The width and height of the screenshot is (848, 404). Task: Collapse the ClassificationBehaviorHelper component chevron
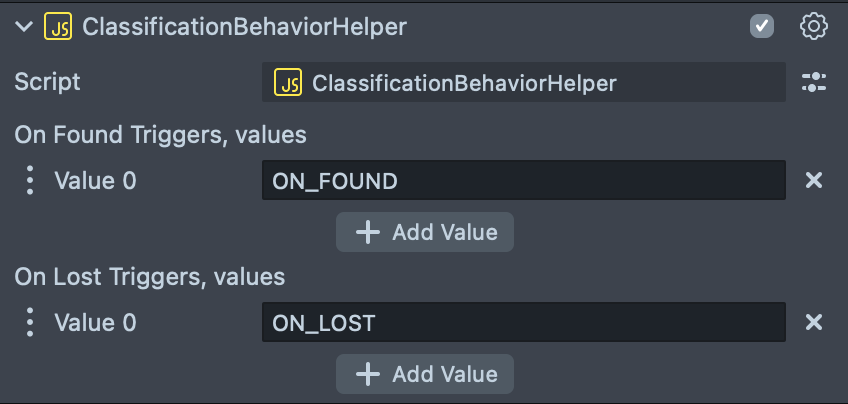pos(24,27)
